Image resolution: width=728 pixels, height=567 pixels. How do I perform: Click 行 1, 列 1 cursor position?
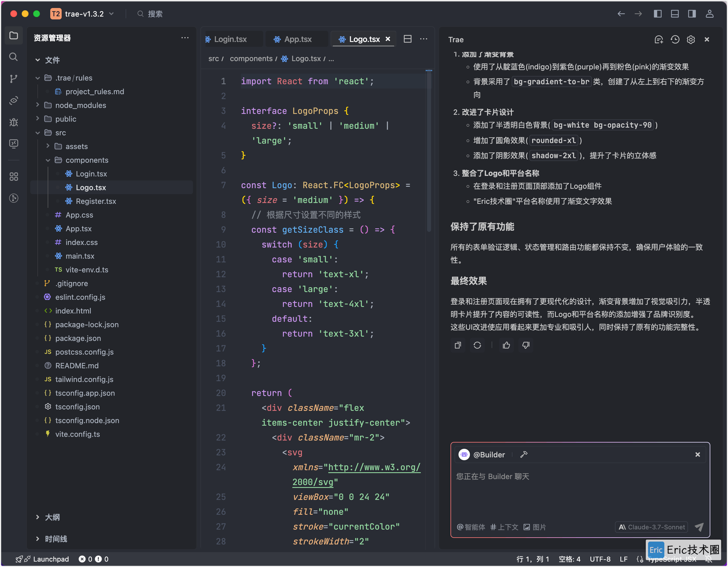click(533, 559)
